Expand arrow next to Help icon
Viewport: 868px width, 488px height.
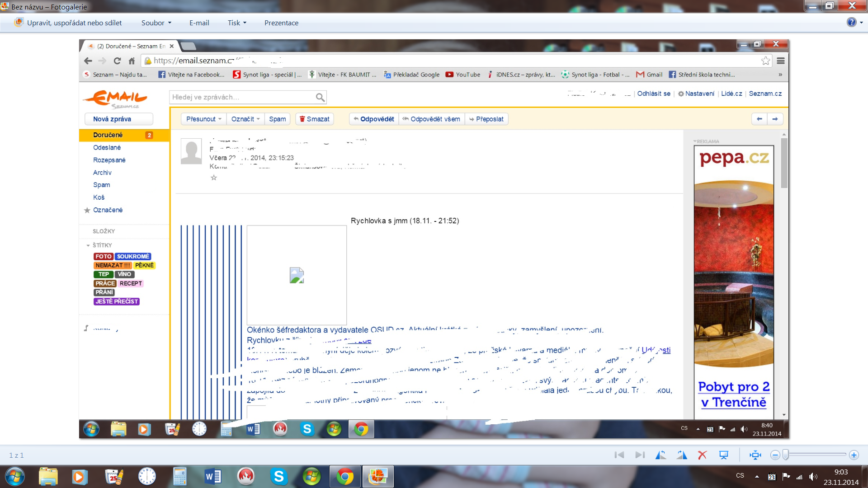[x=861, y=22]
